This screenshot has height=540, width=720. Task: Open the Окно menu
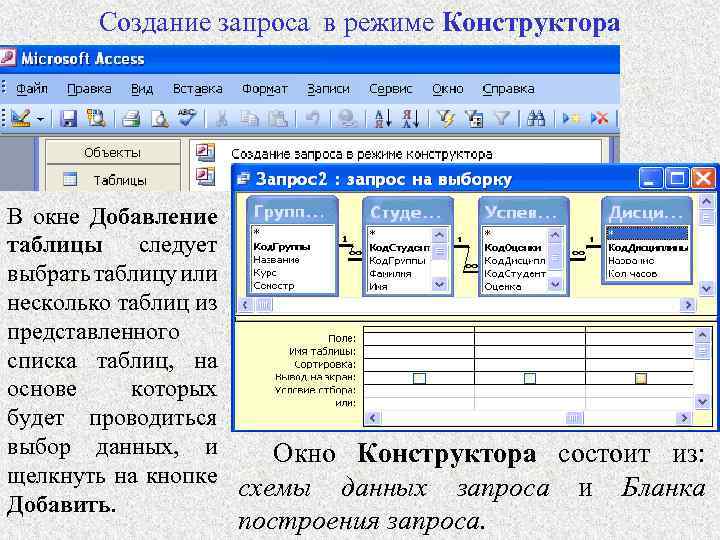tap(447, 88)
